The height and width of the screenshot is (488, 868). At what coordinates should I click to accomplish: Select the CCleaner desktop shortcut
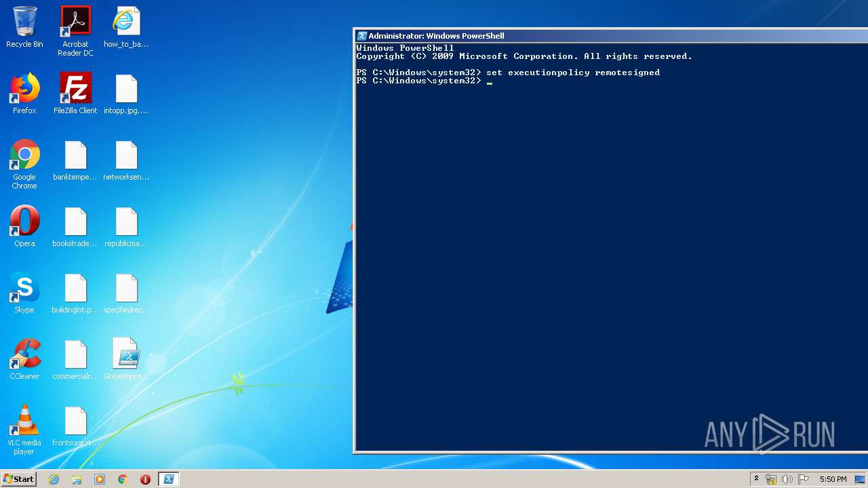(x=24, y=359)
